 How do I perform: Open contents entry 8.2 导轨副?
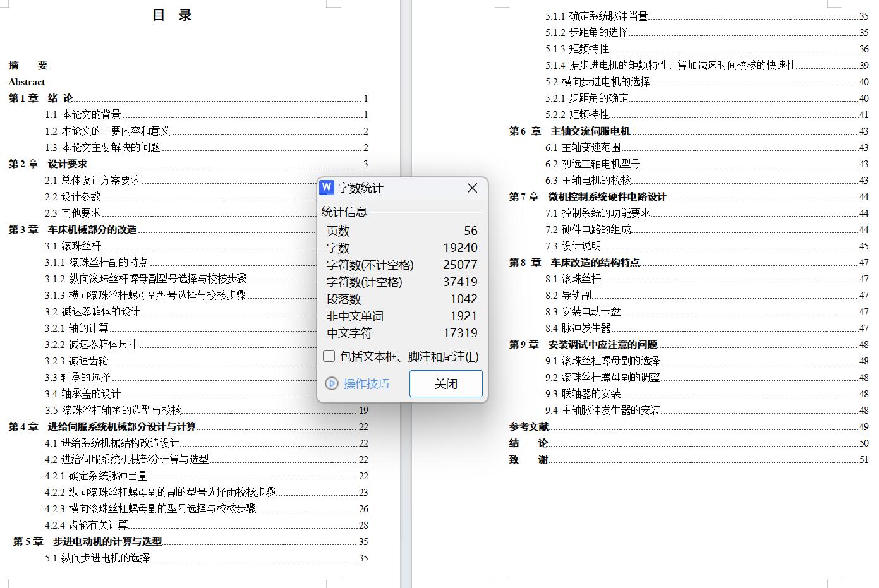pos(707,295)
